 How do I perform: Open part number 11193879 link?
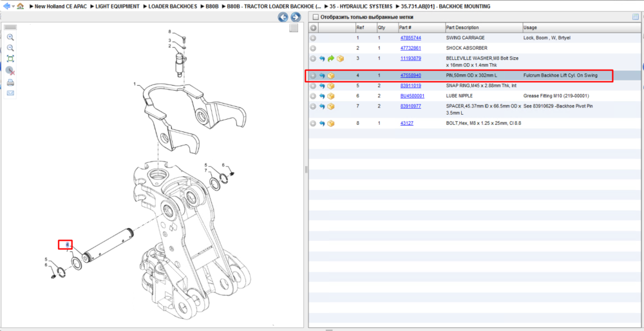tap(411, 59)
